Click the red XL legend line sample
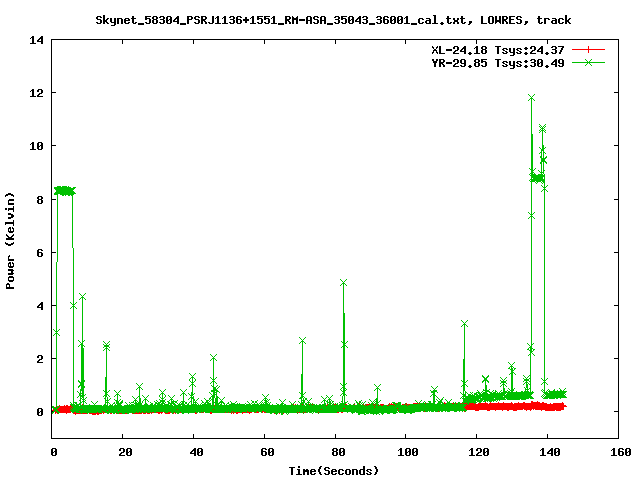This screenshot has width=640, height=480. click(588, 50)
